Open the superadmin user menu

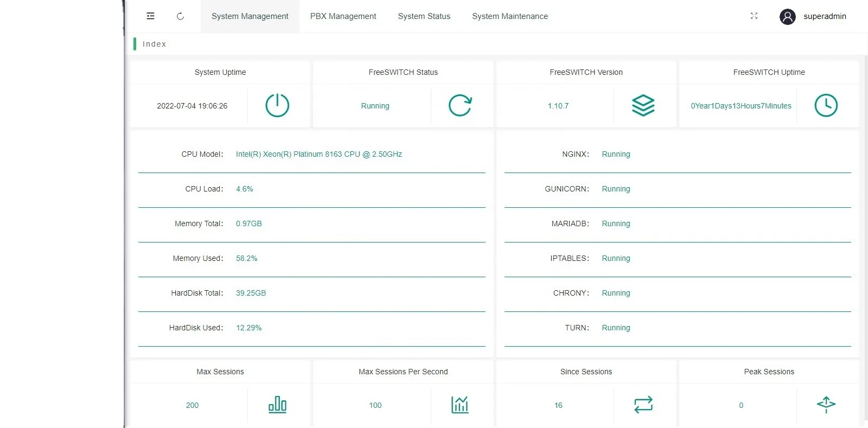(825, 16)
